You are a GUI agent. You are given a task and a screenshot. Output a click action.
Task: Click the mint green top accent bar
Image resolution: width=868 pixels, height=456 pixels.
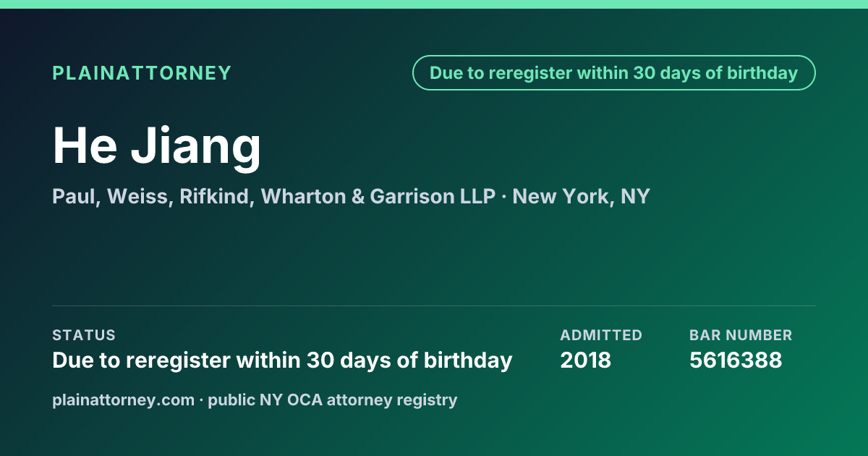click(x=434, y=4)
